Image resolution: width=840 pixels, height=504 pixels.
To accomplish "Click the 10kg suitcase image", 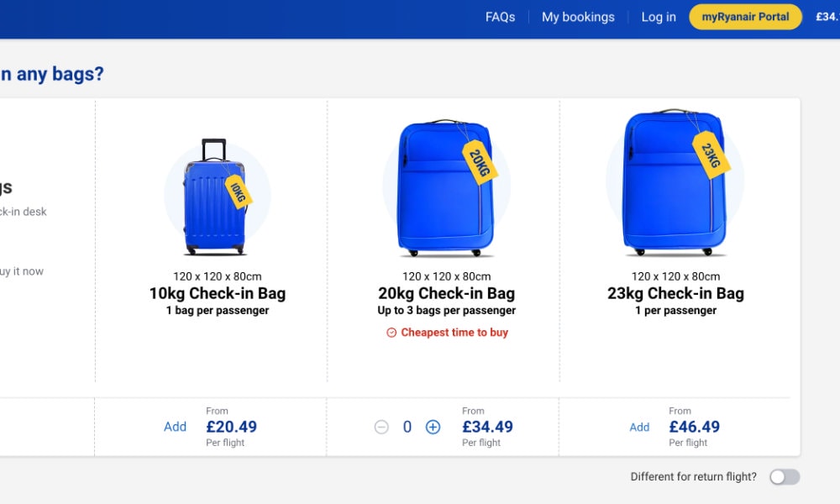I will pos(215,197).
